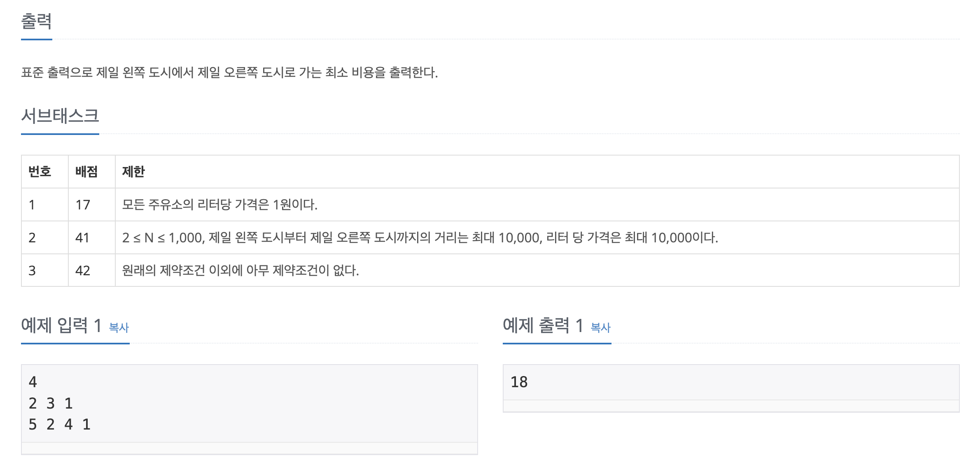The width and height of the screenshot is (980, 474).
Task: Click the 예제 입력 1 heading
Action: click(61, 325)
